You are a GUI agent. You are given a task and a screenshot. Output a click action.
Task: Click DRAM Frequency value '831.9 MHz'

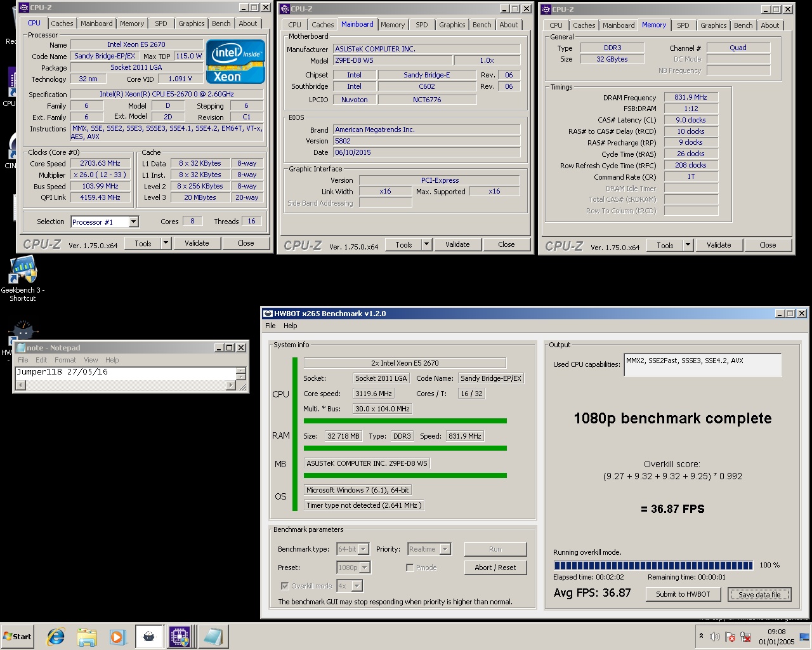click(x=691, y=97)
